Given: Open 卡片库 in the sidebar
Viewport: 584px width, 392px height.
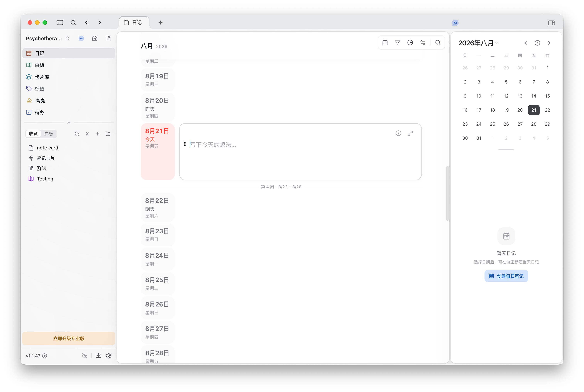Looking at the screenshot, I should tap(69, 77).
